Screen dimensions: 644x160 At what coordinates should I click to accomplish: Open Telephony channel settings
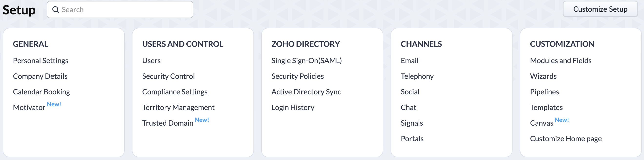click(x=417, y=76)
